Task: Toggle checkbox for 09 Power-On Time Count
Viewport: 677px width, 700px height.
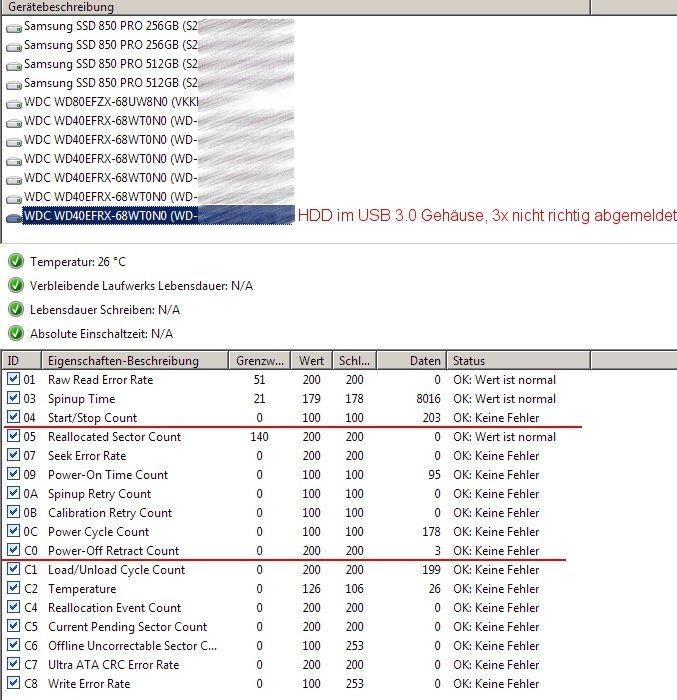Action: [x=13, y=474]
